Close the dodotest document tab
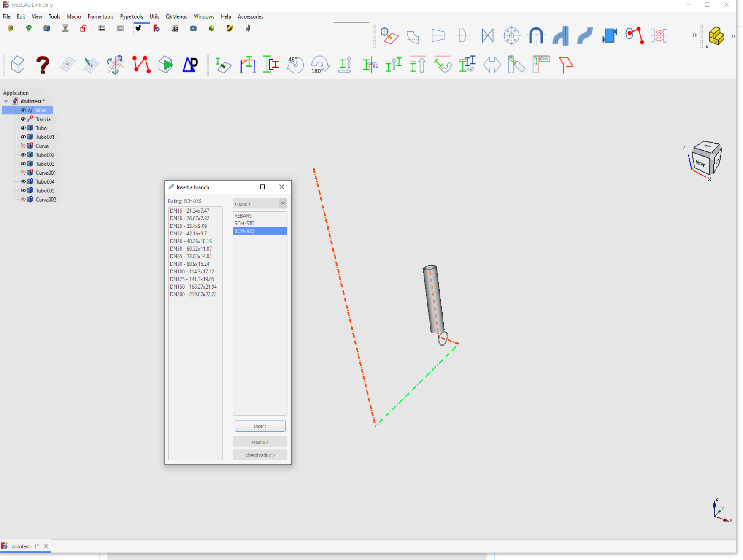The height and width of the screenshot is (560, 743). tap(46, 546)
